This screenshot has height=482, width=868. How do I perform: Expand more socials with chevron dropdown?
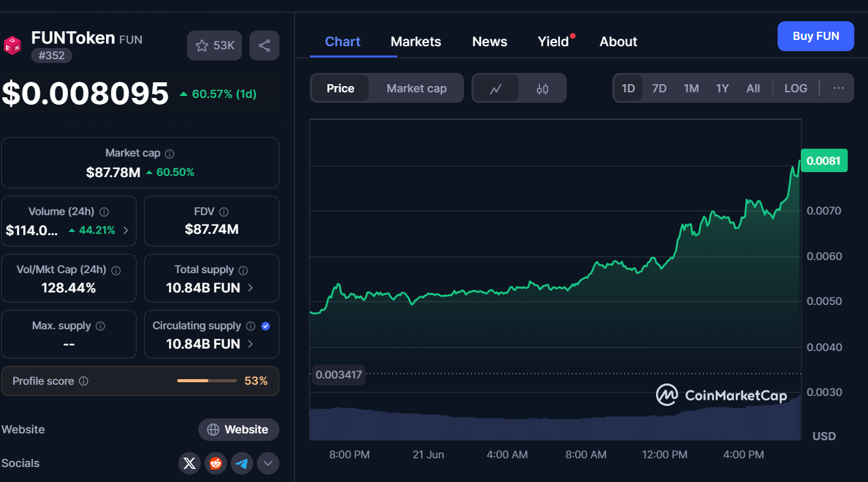coord(268,463)
